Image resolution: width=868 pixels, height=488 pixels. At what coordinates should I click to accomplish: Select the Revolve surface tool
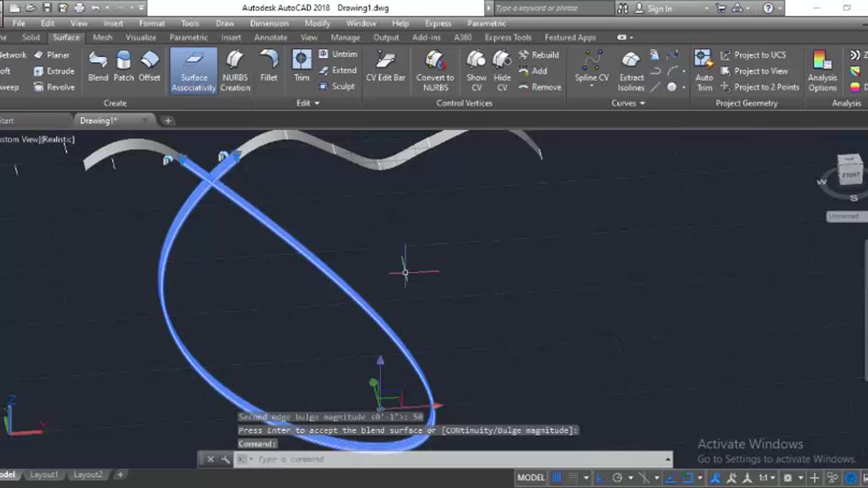click(54, 87)
